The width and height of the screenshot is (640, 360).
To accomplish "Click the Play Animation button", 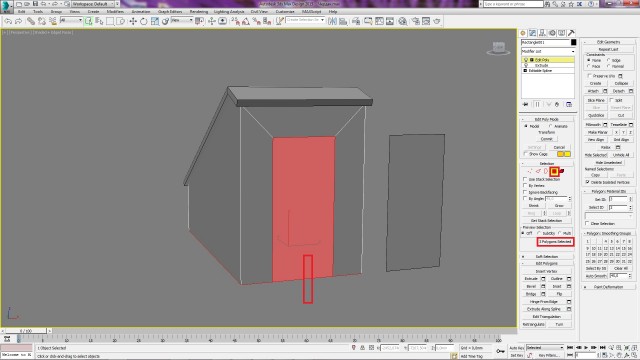I will 586,347.
